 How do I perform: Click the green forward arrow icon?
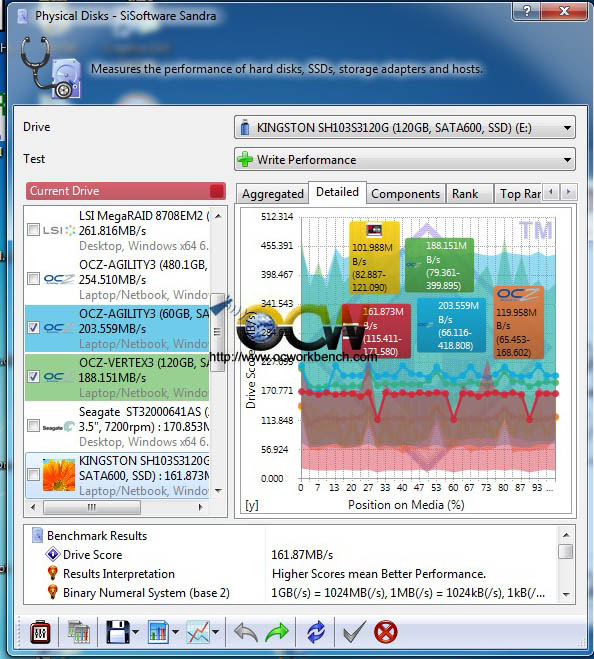pos(277,632)
